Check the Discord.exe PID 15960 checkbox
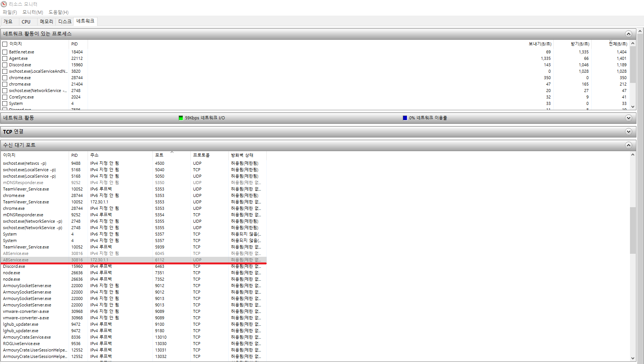This screenshot has width=644, height=364. 5,65
